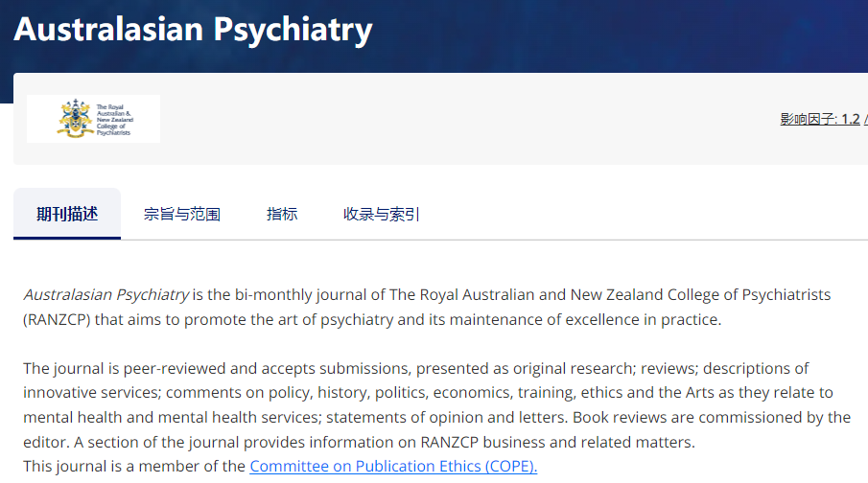The width and height of the screenshot is (868, 483).
Task: Click the Australasian Psychiatry page heading
Action: (x=193, y=30)
